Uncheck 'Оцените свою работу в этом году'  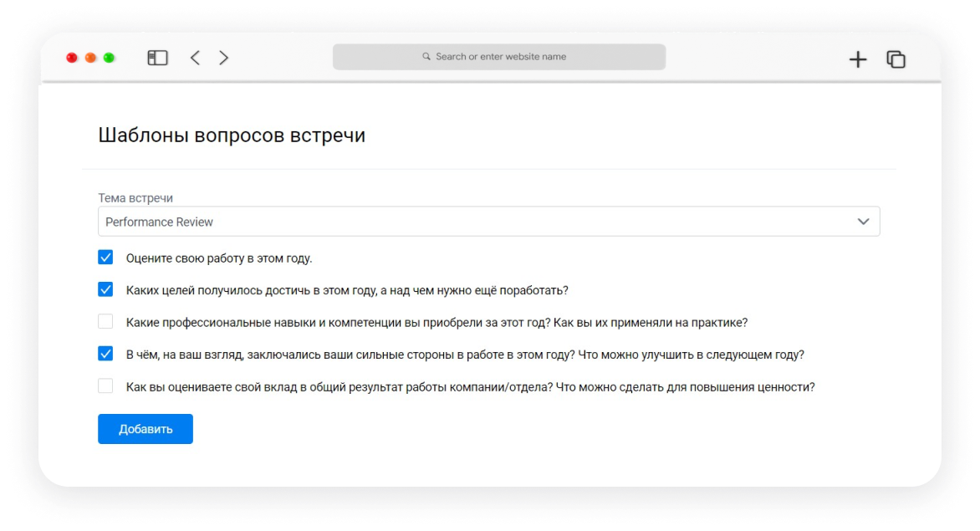tap(105, 258)
